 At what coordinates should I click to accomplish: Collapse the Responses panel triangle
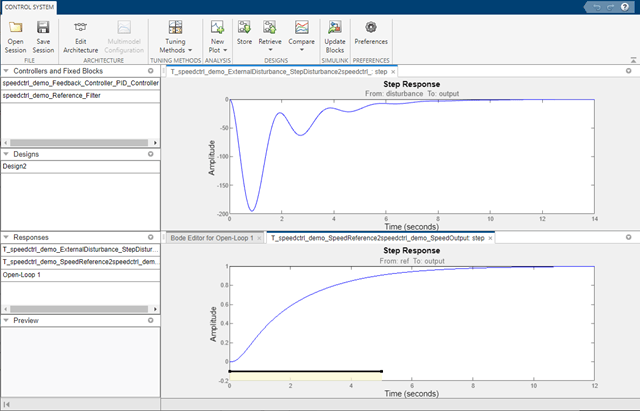click(6, 237)
